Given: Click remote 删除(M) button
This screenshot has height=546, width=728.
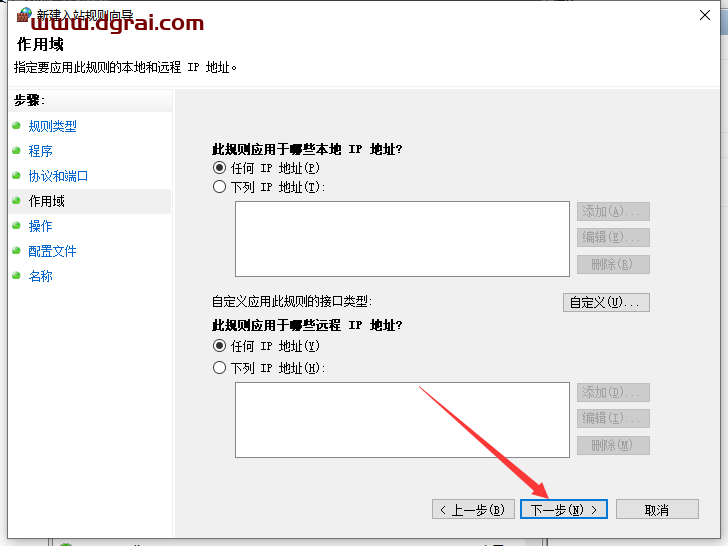Looking at the screenshot, I should tap(613, 445).
